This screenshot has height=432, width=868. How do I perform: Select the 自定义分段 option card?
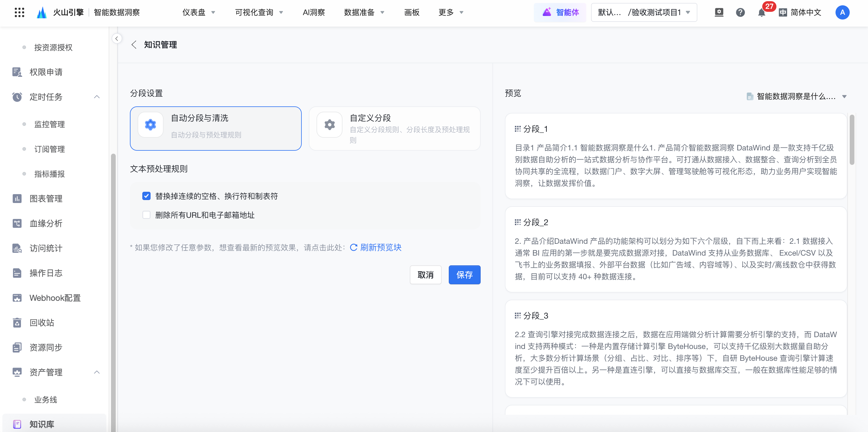tap(394, 129)
